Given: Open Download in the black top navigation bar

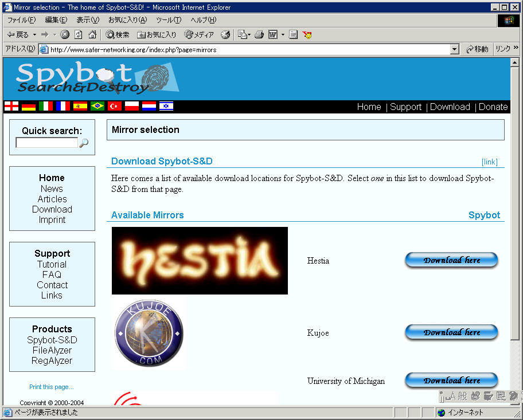Looking at the screenshot, I should 450,107.
